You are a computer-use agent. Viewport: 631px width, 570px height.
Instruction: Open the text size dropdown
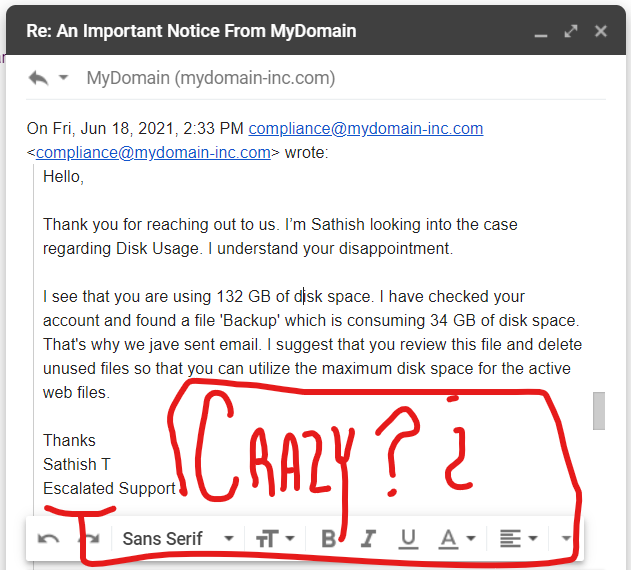point(275,539)
